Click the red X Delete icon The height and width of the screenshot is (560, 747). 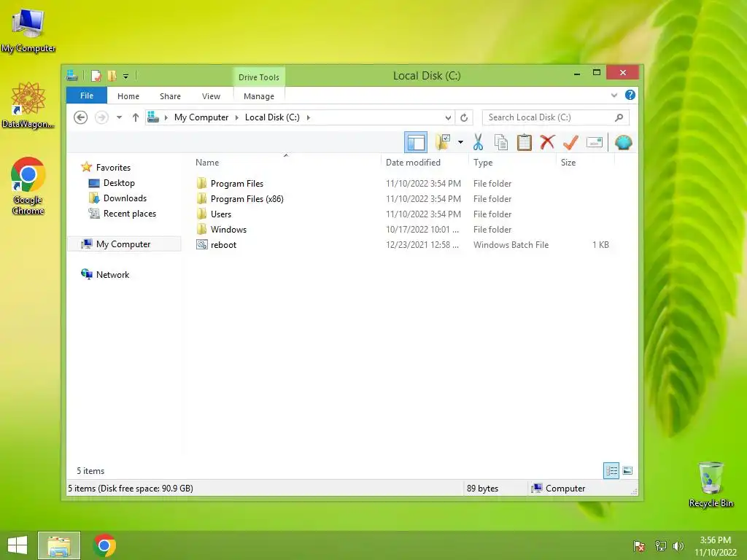click(x=547, y=142)
